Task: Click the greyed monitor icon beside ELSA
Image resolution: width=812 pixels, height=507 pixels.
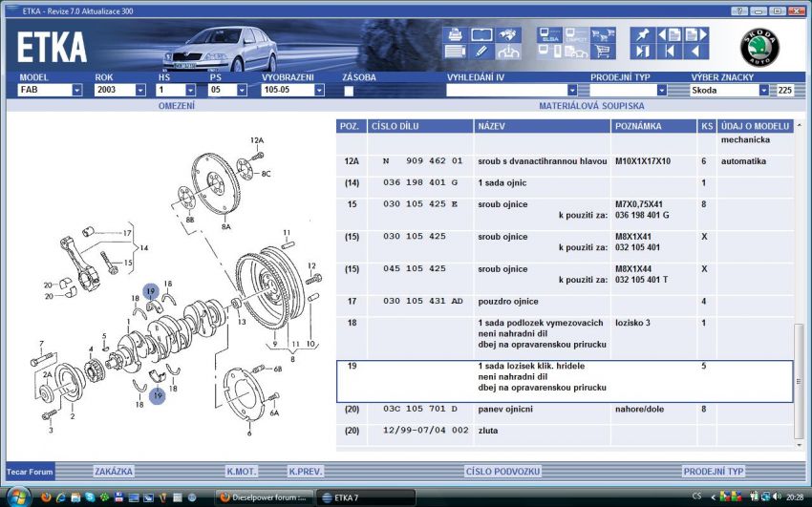Action: [576, 34]
